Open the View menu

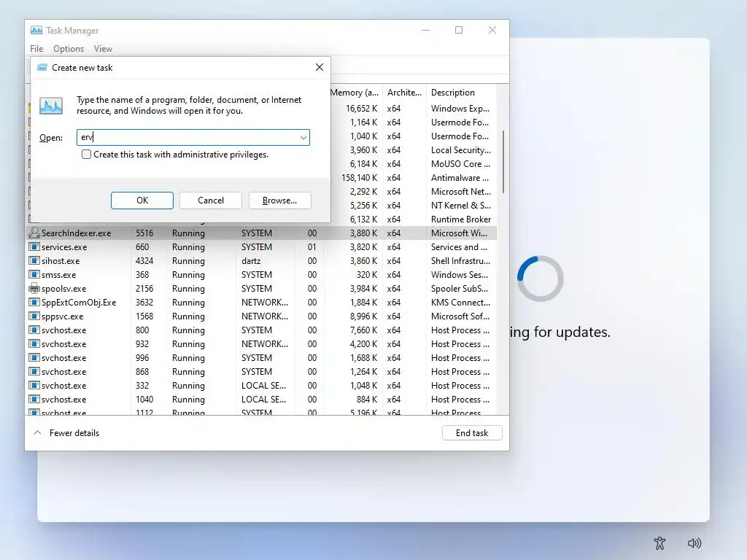click(x=103, y=49)
